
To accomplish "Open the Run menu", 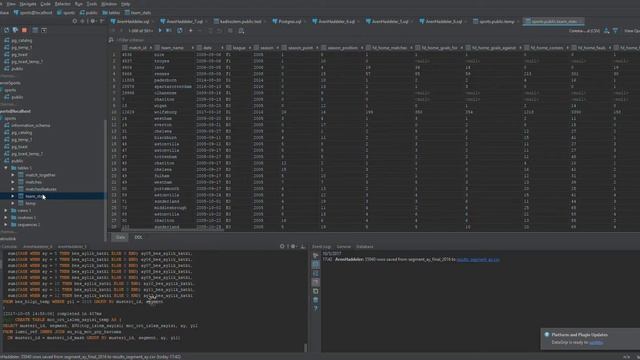I will (x=78, y=4).
